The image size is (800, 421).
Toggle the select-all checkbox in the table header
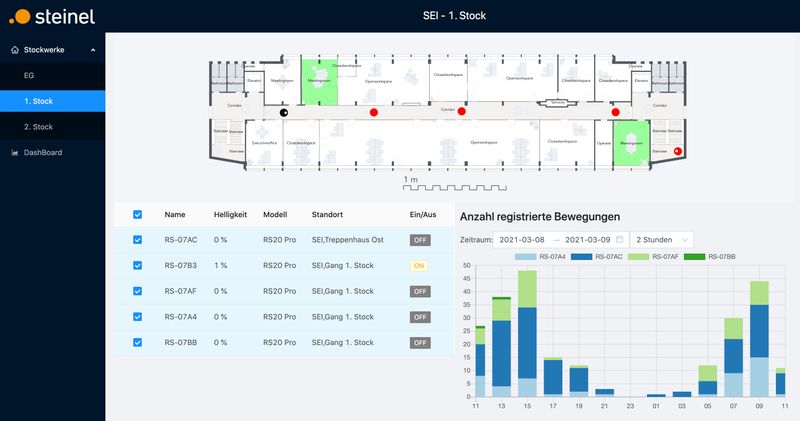pyautogui.click(x=137, y=215)
